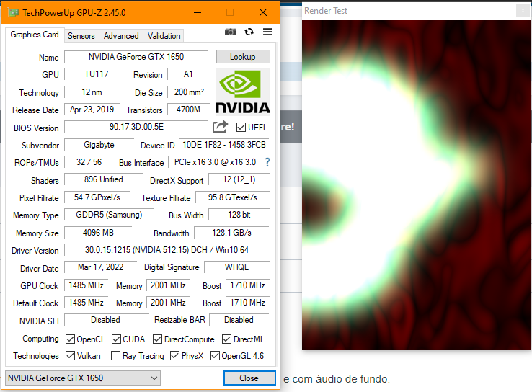Click the Bandwidth field 128.1 GB/s
Screen dimensions: 532x392
231,233
